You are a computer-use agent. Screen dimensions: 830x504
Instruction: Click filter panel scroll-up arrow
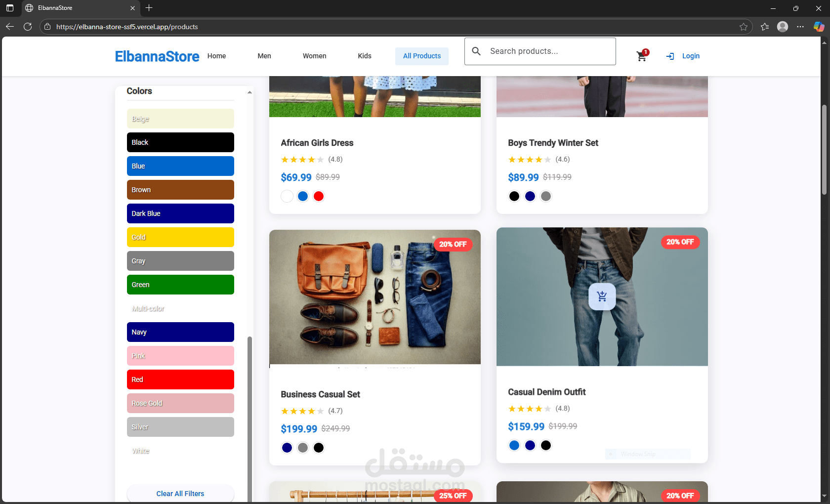click(x=249, y=92)
